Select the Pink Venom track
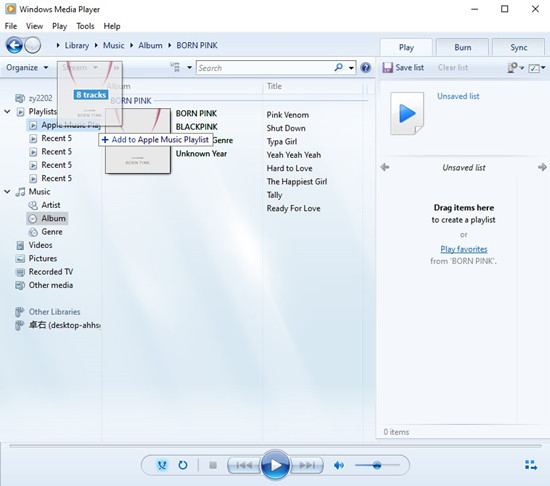 click(x=288, y=115)
